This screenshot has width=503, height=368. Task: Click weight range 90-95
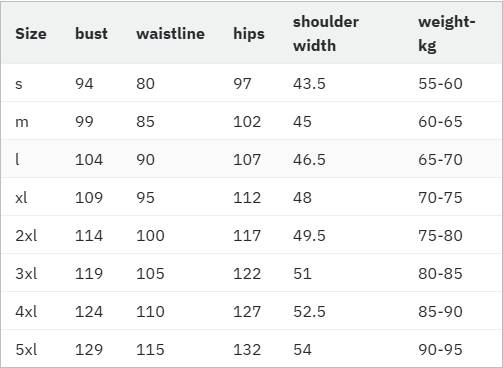pos(440,350)
